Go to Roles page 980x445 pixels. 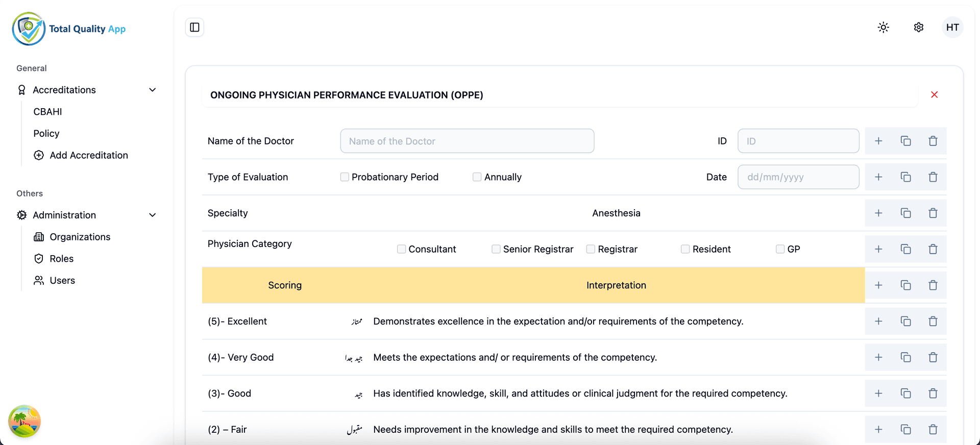[54, 259]
